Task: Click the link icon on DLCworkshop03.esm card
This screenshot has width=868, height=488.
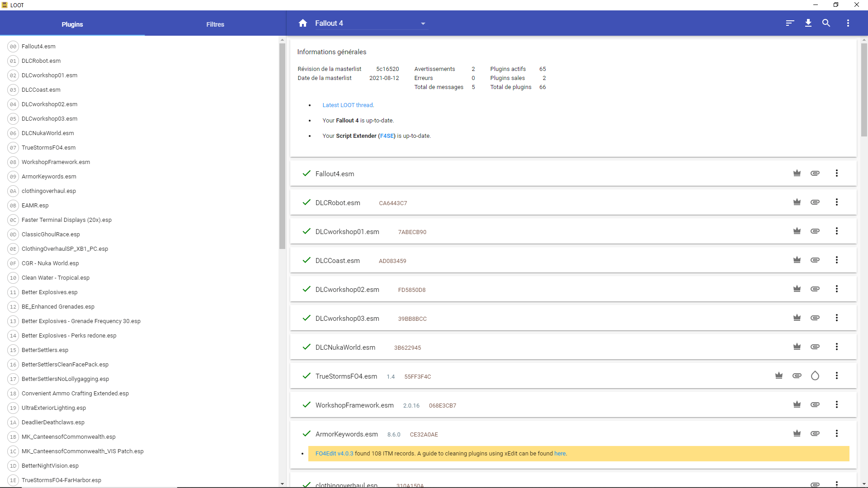Action: [x=815, y=318]
